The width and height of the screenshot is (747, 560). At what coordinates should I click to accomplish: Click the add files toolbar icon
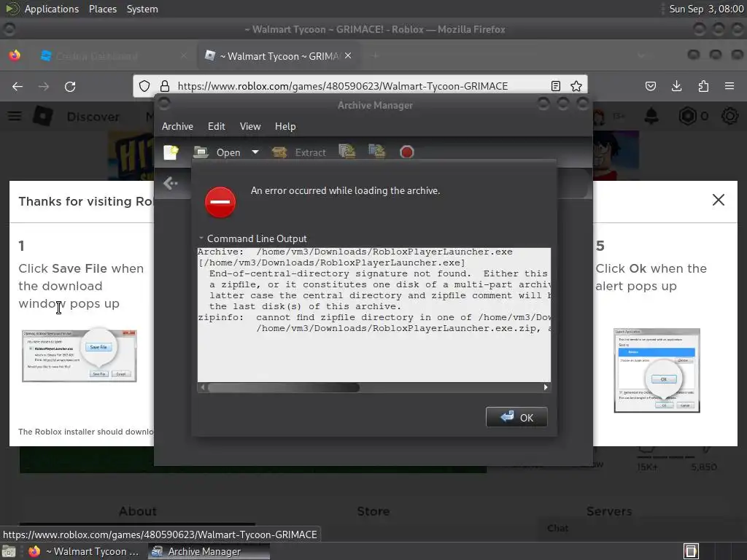[347, 152]
